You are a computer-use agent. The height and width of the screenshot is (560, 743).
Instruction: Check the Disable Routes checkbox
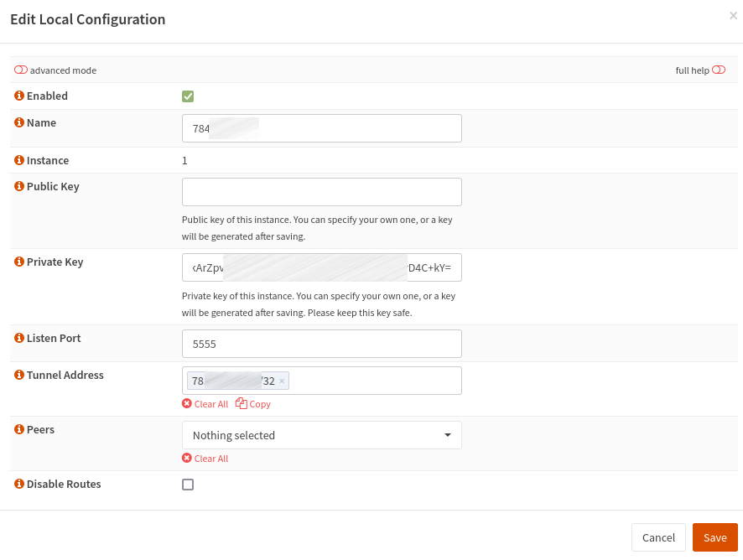click(188, 485)
